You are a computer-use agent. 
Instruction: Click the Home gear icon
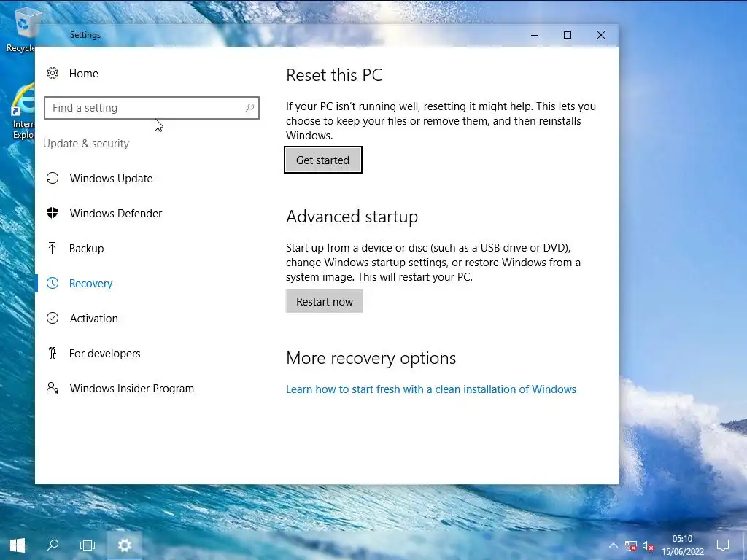(x=53, y=73)
